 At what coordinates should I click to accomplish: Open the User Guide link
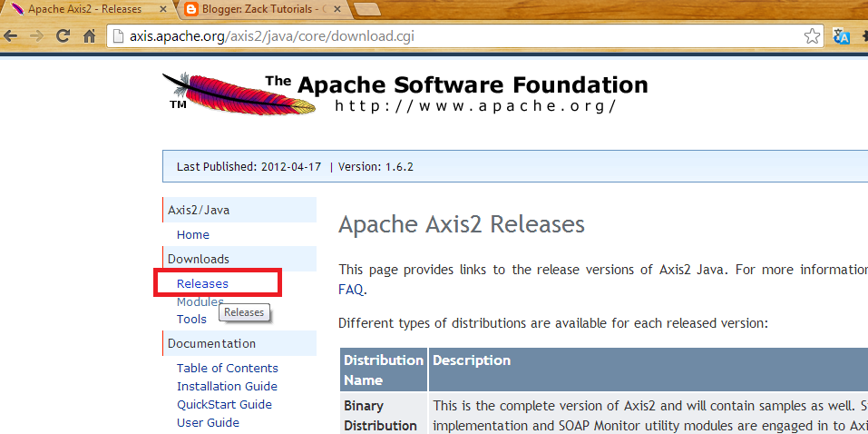(x=208, y=422)
